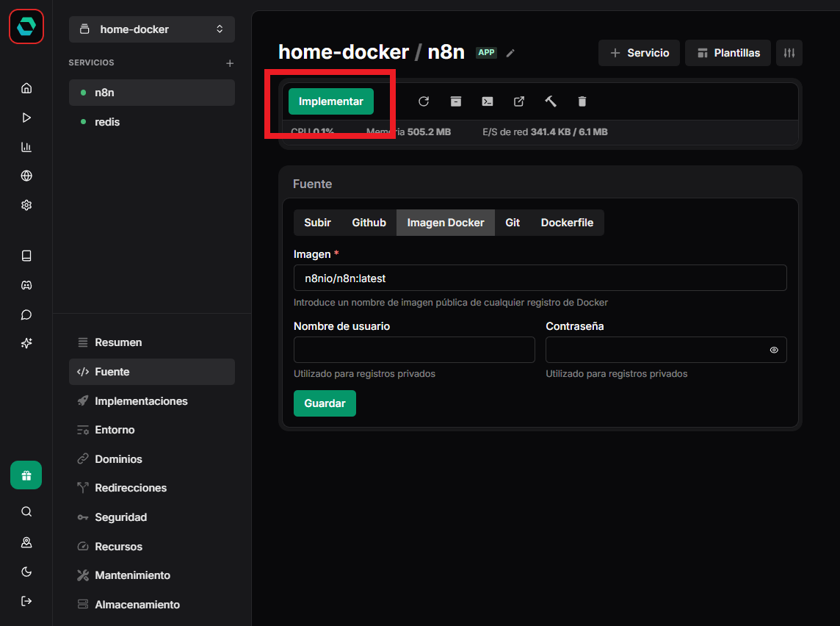Click the + Servicio button
840x626 pixels.
click(639, 52)
